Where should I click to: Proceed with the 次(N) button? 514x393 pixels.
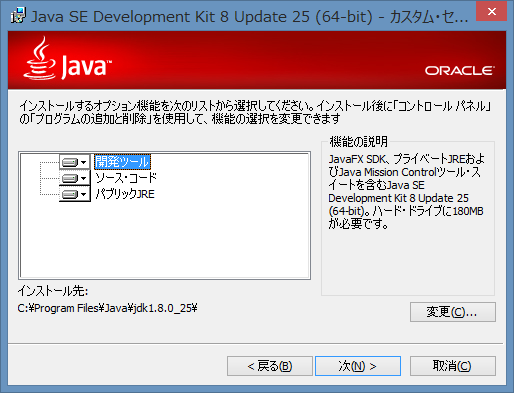(358, 366)
